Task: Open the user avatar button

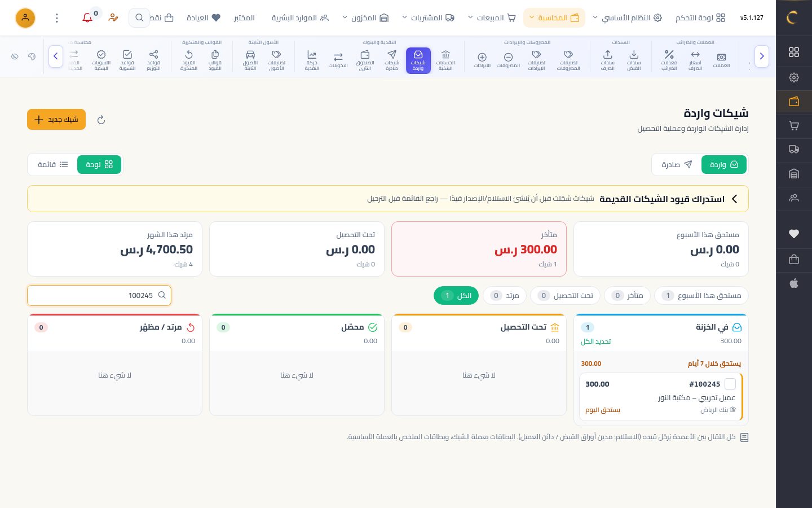Action: 25,18
